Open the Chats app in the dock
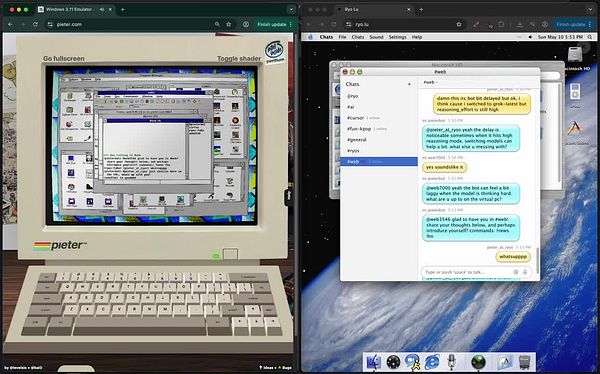 (412, 362)
